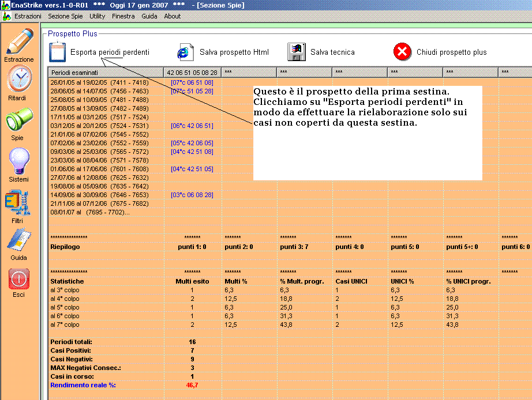
Task: Open the Spie flashlight icon
Action: [x=19, y=119]
